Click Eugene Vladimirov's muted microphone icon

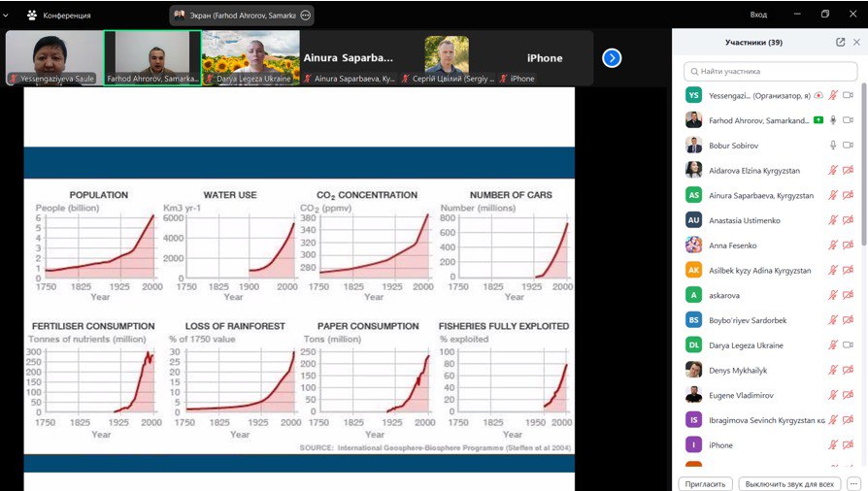[x=833, y=395]
